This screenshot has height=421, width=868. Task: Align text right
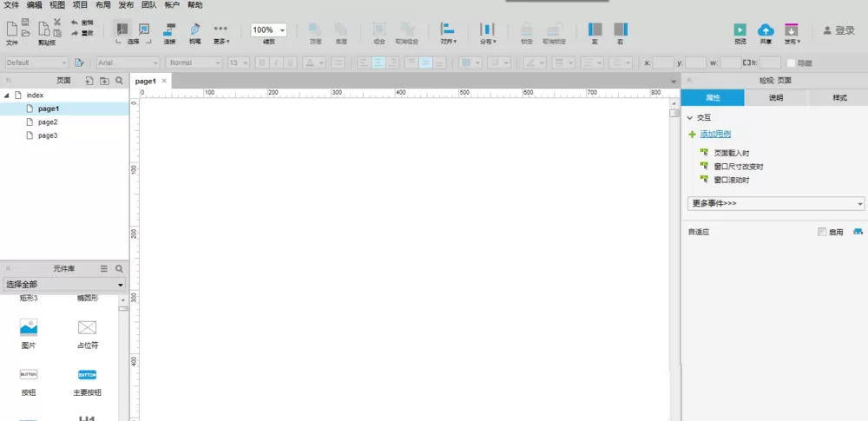pos(392,62)
